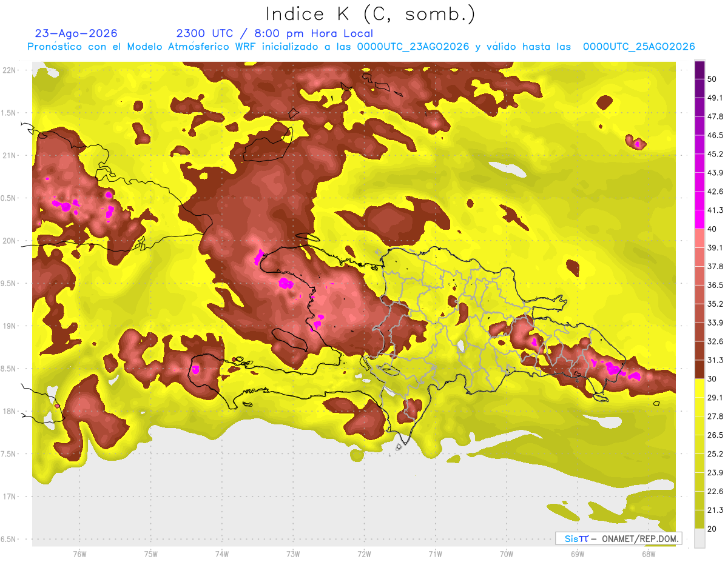Click the initialization stamp "0000UTC_23AGO2026"
The height and width of the screenshot is (562, 728).
(413, 47)
